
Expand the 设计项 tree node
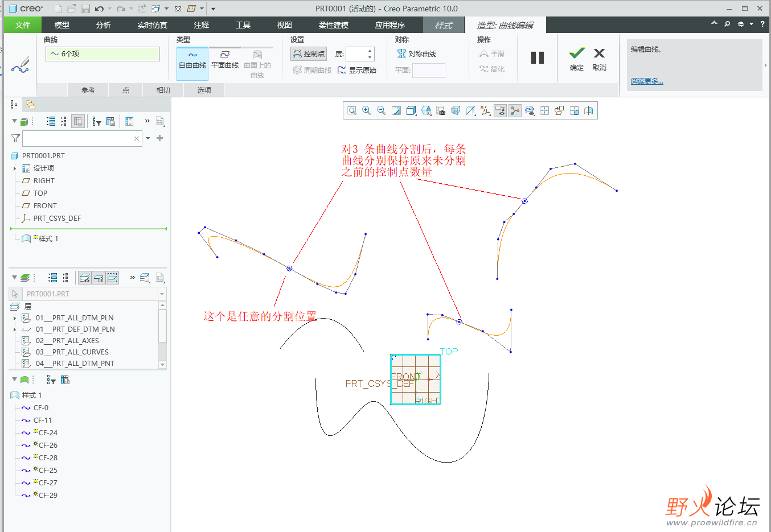[15, 168]
